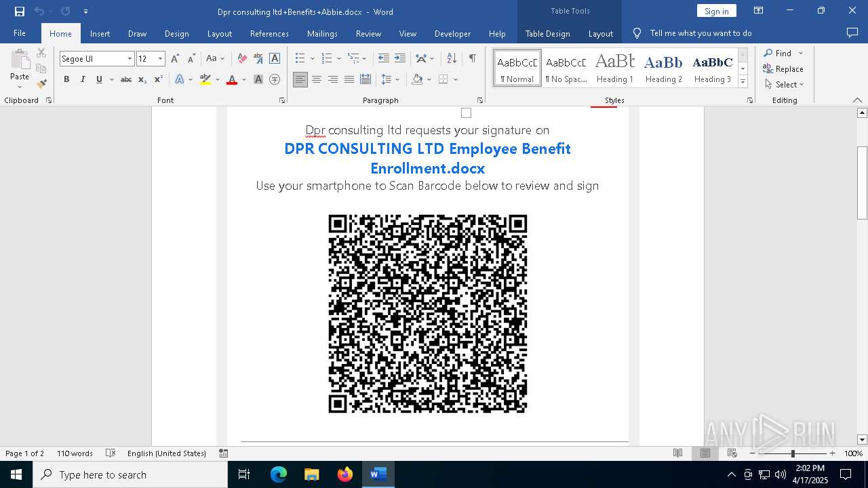Screen dimensions: 868x488
Task: Decrease paragraph indent
Action: pyautogui.click(x=384, y=59)
